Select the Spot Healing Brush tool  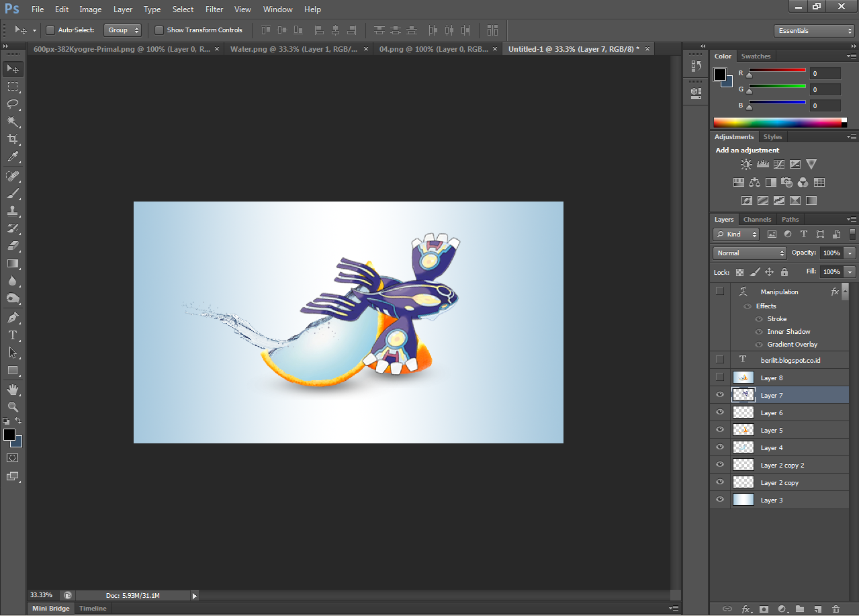click(13, 176)
